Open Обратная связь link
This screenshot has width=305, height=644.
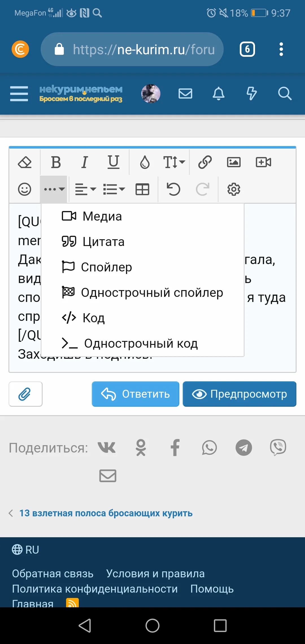[x=53, y=574]
